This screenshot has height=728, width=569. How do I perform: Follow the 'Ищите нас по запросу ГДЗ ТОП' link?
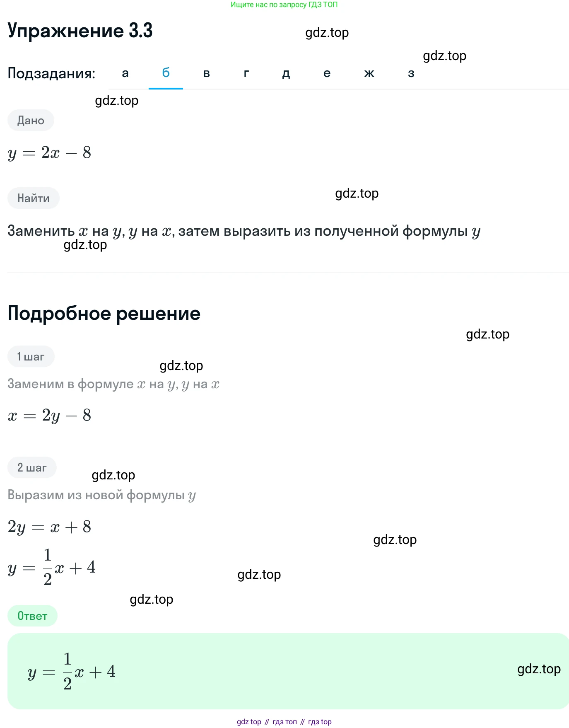(x=284, y=5)
